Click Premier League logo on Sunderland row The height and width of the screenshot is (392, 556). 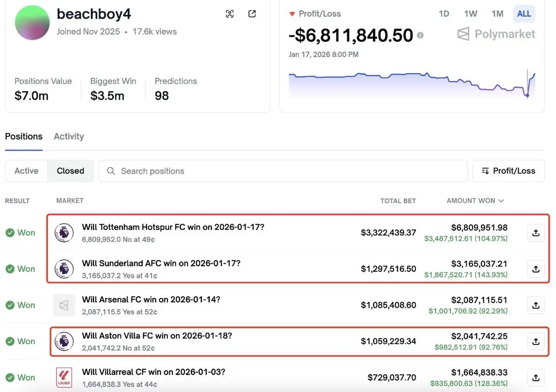[x=64, y=269]
